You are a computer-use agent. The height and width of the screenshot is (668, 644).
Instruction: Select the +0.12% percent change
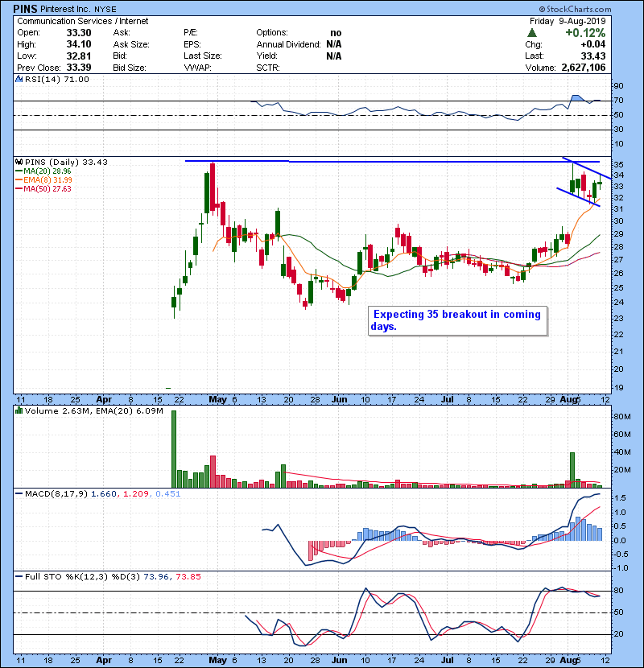[x=585, y=33]
